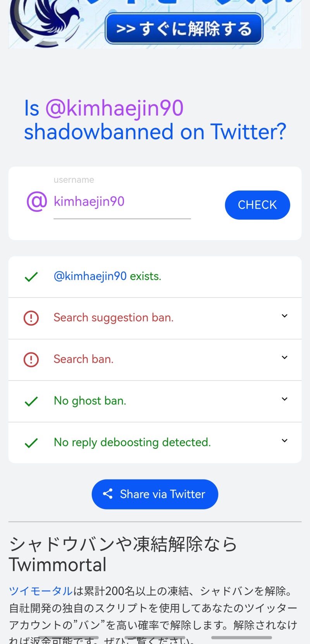The width and height of the screenshot is (310, 644).
Task: Expand No reply deboosting detected chevron
Action: point(284,440)
